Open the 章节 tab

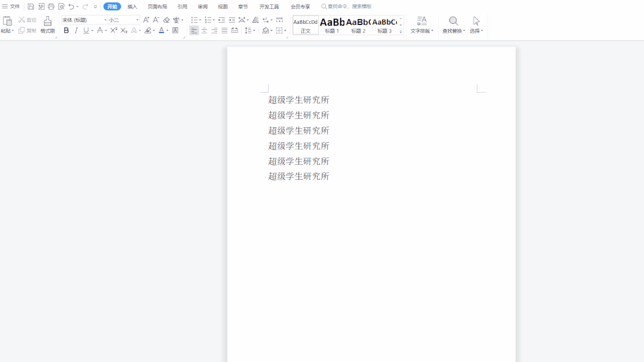(x=243, y=7)
